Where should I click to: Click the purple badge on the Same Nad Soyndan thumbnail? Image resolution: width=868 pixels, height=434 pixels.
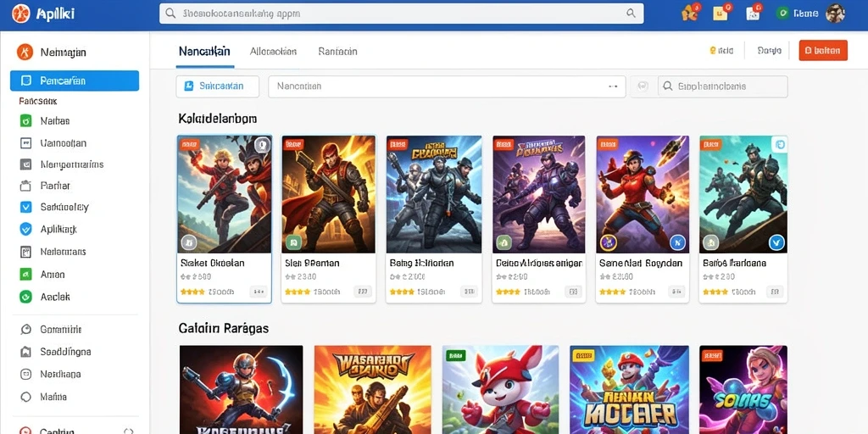(x=609, y=242)
